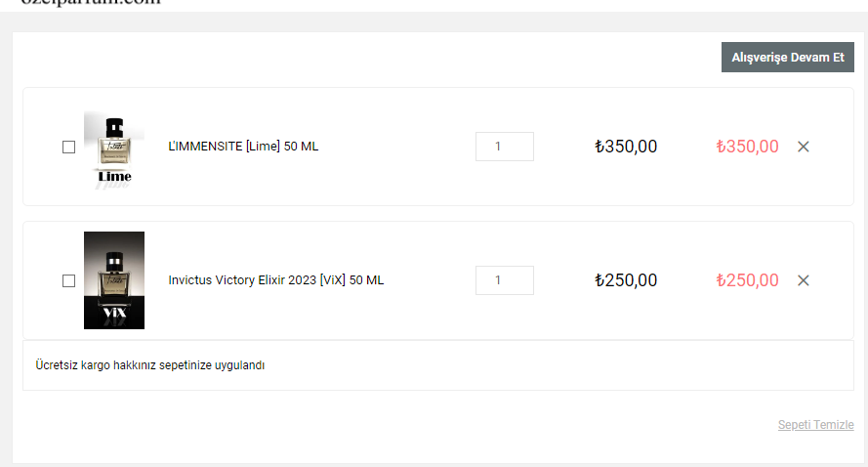Tick the Invictus Victory Elixir checkbox
Screen dimensions: 868x467
pyautogui.click(x=68, y=281)
